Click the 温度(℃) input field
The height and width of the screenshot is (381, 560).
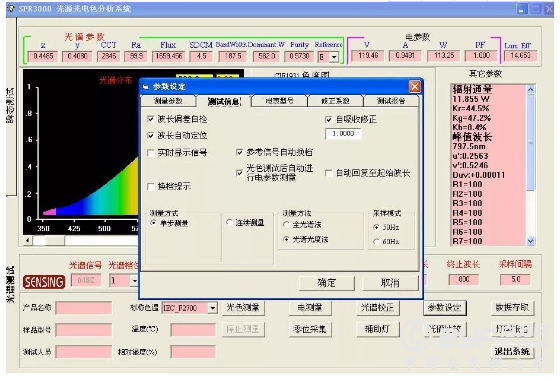pos(193,330)
